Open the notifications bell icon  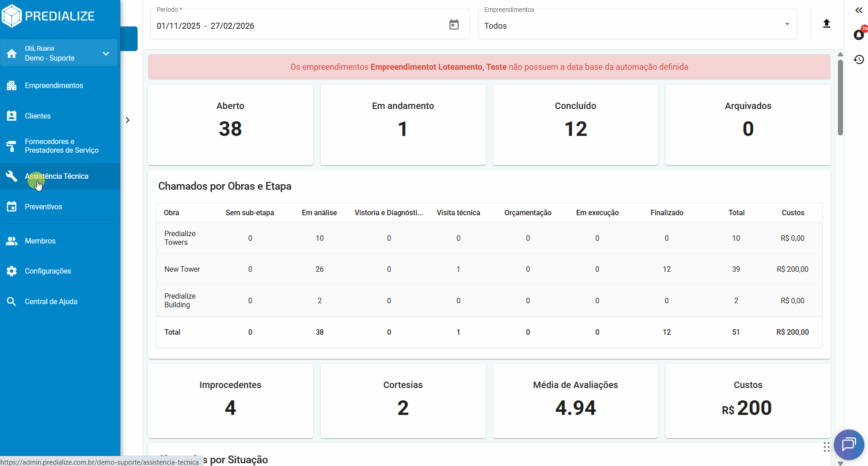pyautogui.click(x=859, y=35)
